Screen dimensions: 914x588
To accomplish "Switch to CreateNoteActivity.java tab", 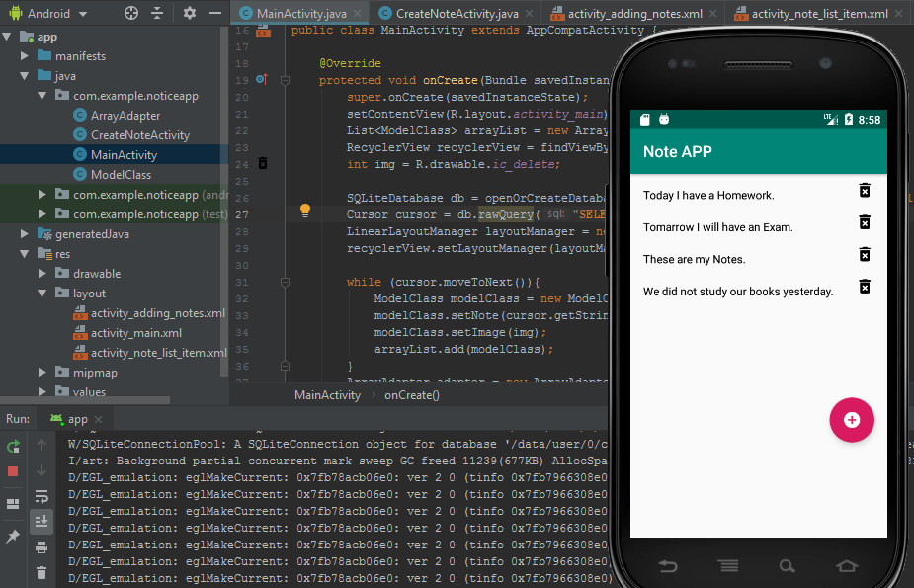I will (457, 14).
